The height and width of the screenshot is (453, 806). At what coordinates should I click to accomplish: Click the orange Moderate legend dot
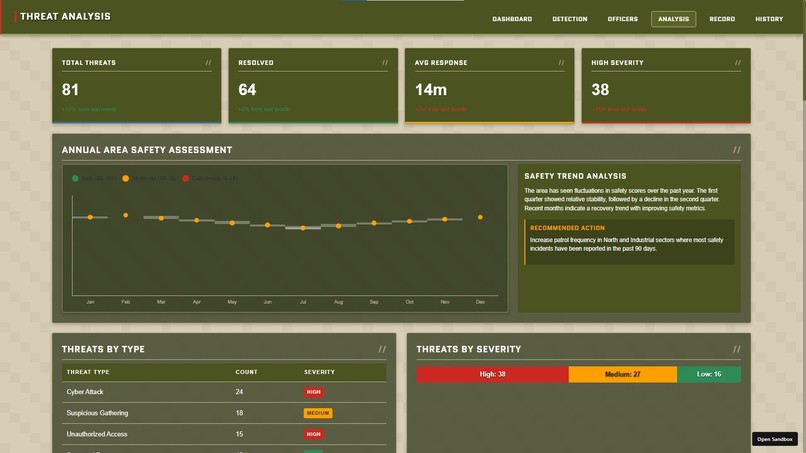click(125, 178)
